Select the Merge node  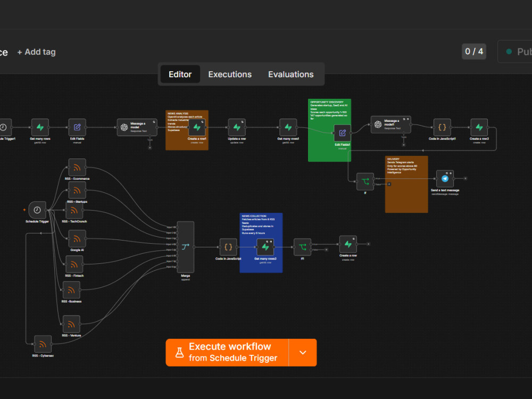click(x=186, y=247)
